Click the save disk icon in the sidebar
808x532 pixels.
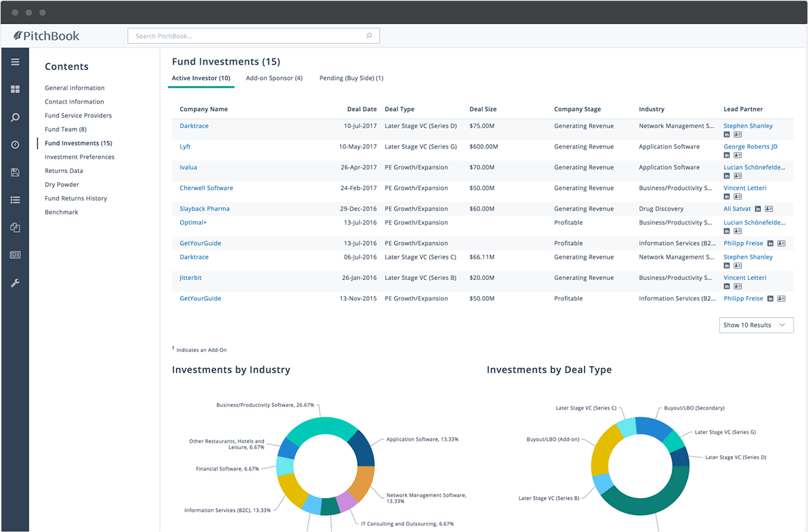click(x=15, y=173)
